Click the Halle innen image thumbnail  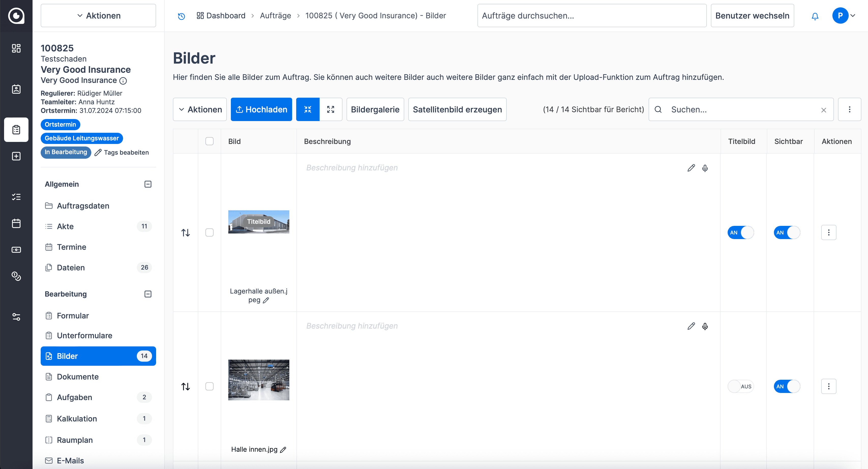pyautogui.click(x=259, y=380)
